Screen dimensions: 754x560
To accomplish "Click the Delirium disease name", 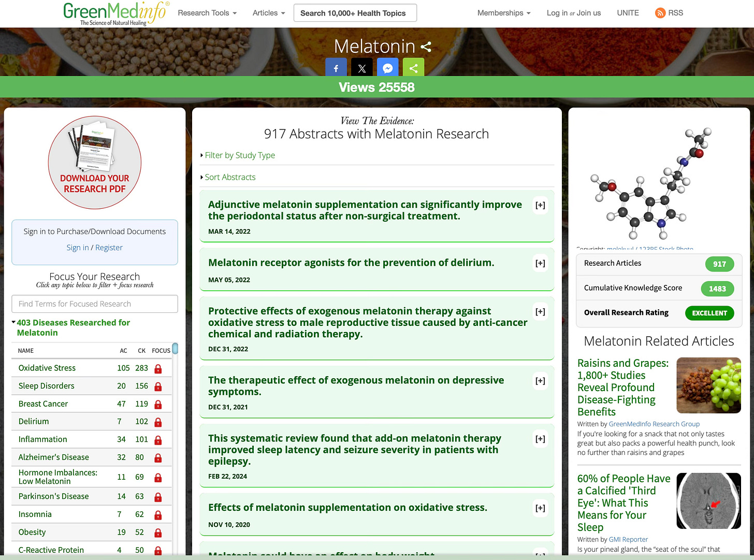I will click(x=34, y=421).
